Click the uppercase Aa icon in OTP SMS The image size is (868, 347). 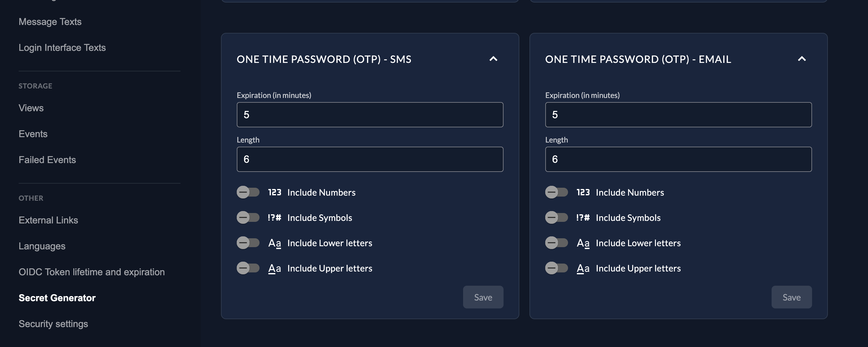pyautogui.click(x=274, y=269)
